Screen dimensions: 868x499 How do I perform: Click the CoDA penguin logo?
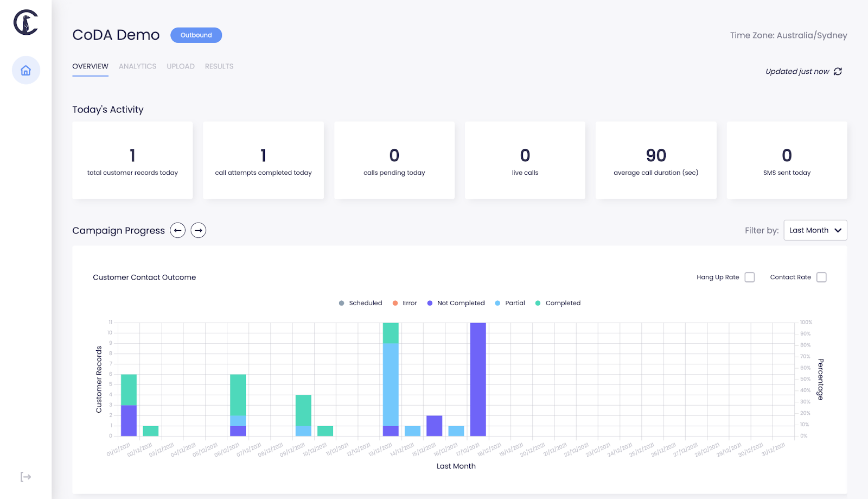point(25,22)
